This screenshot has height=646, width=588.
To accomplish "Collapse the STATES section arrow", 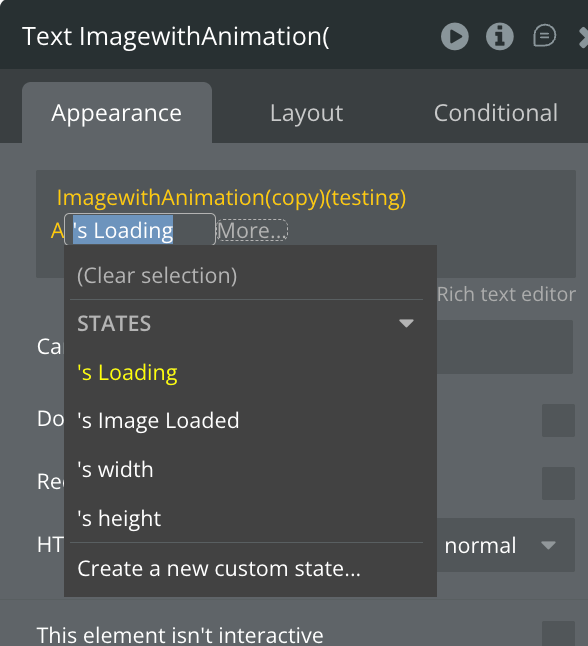I will click(x=406, y=323).
